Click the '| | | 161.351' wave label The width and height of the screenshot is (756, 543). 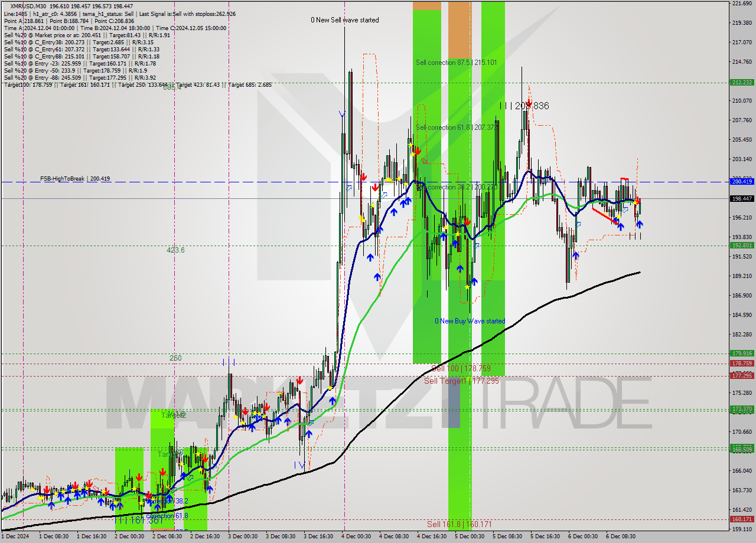(139, 521)
